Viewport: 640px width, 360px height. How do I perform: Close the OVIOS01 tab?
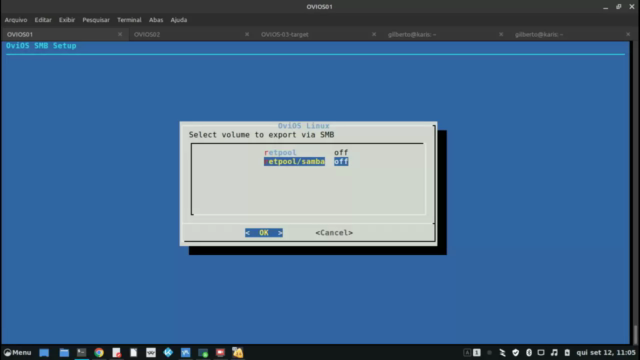pyautogui.click(x=120, y=34)
